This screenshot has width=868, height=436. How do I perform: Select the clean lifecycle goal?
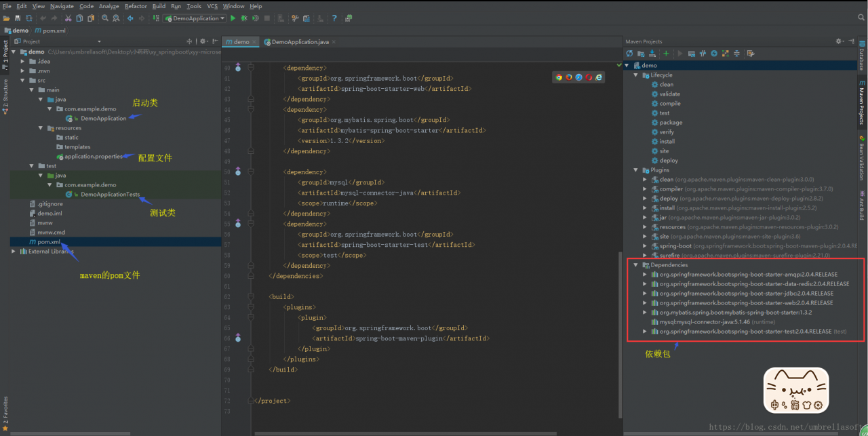coord(666,85)
